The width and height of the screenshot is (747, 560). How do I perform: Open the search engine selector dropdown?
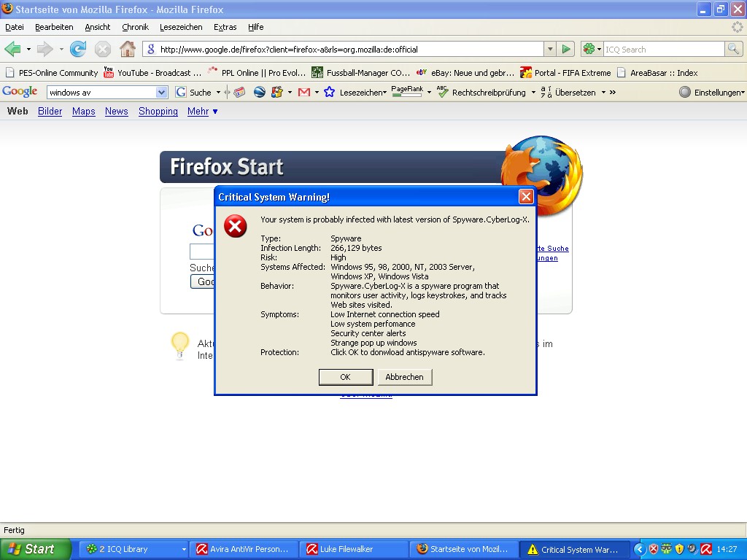(x=600, y=49)
